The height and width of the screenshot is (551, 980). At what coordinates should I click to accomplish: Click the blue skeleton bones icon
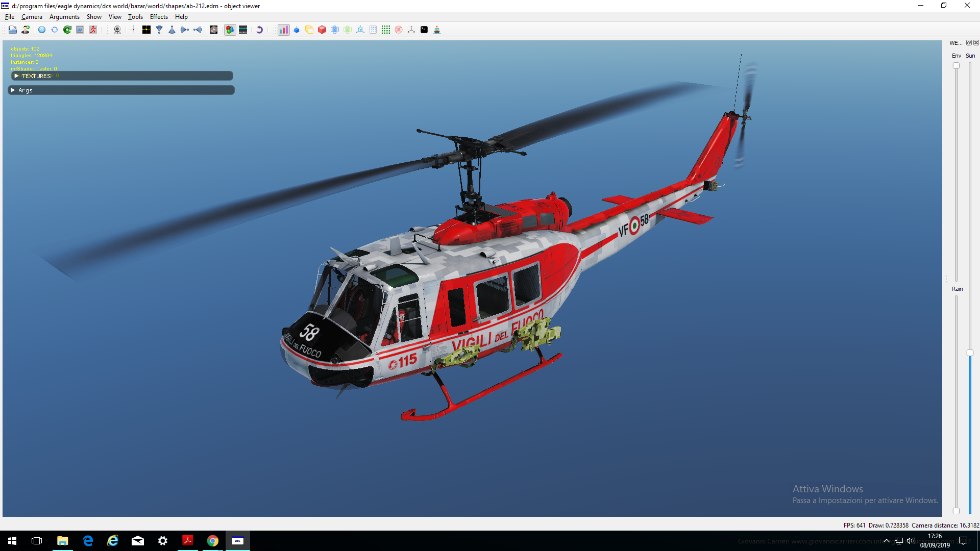point(360,30)
